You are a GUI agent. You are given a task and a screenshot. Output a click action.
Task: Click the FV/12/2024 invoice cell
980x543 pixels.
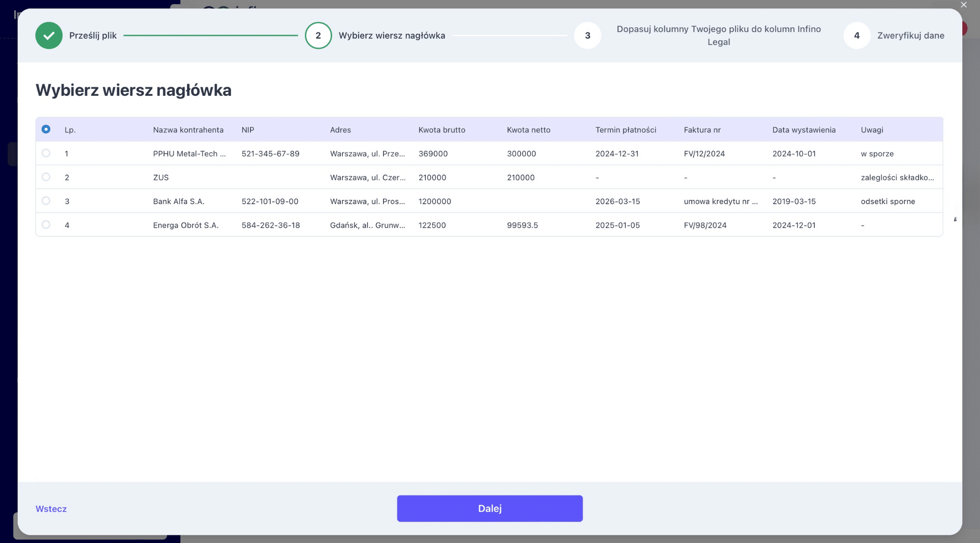tap(704, 154)
